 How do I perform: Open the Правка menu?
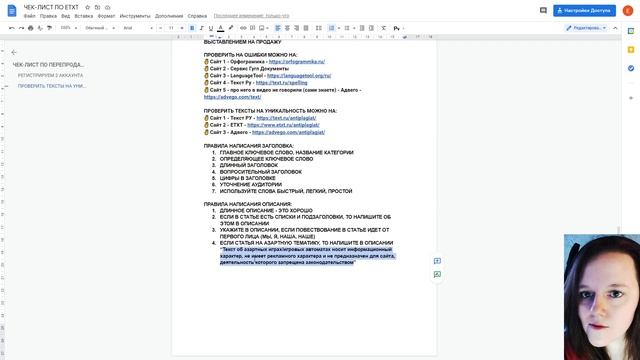48,16
